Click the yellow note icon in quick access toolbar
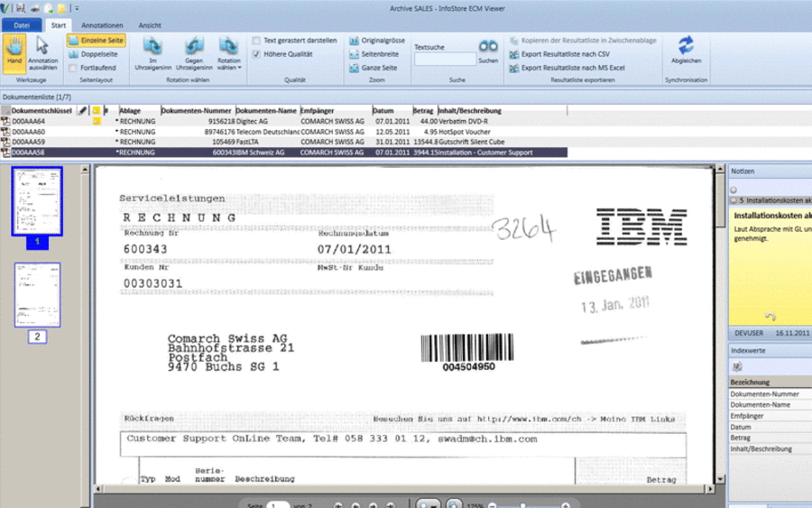 pos(61,8)
